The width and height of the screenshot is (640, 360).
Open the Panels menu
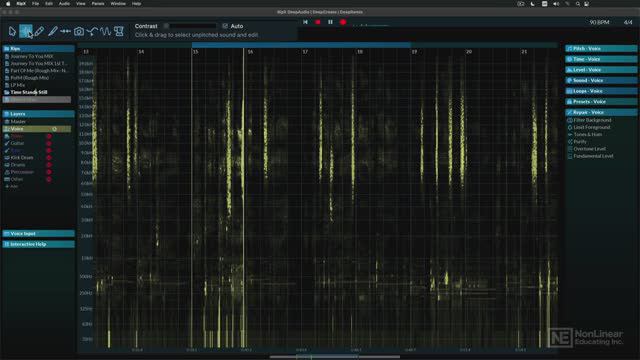pyautogui.click(x=98, y=4)
